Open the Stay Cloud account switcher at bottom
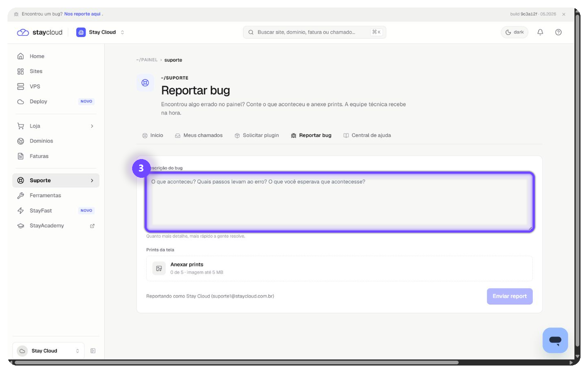This screenshot has width=588, height=373. point(48,351)
